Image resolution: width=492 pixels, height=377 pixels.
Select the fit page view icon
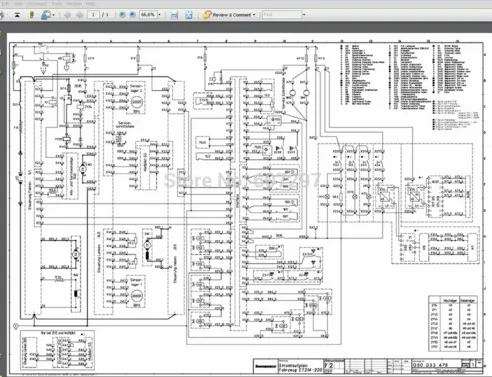(189, 15)
